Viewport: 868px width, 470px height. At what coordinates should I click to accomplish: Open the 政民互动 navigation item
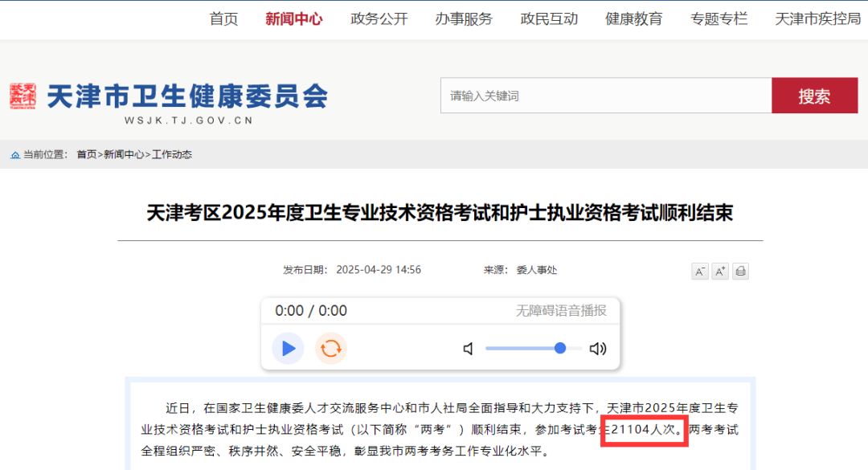(549, 18)
